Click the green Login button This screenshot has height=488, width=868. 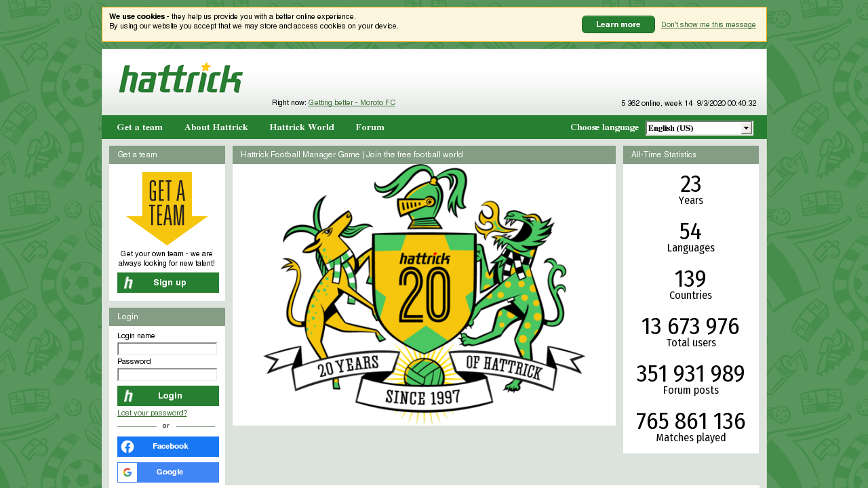tap(168, 396)
